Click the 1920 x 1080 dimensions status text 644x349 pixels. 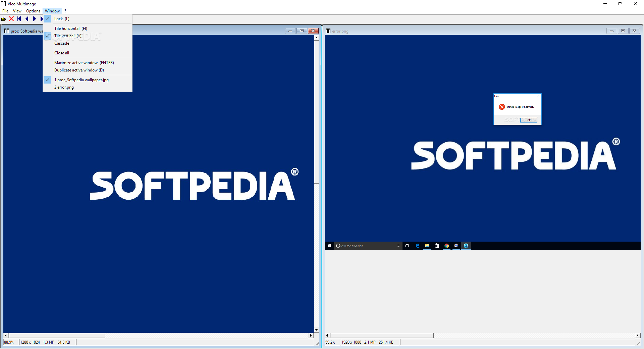click(x=352, y=342)
